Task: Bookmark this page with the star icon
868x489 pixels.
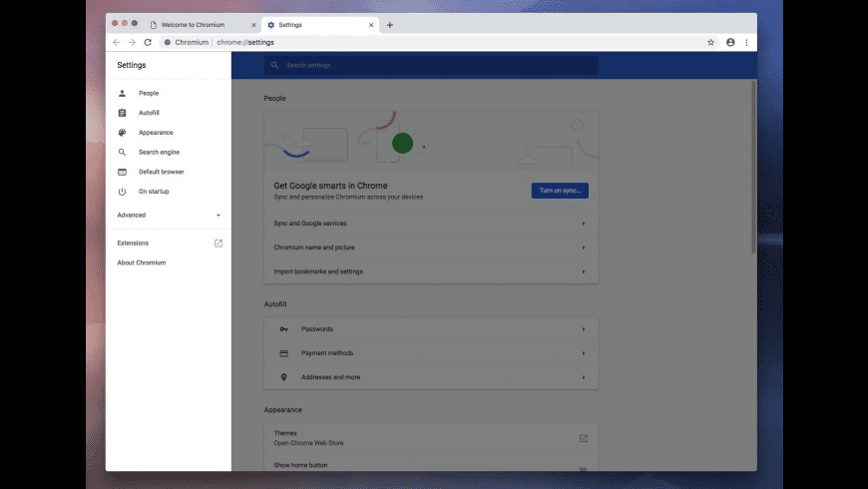Action: click(x=710, y=42)
